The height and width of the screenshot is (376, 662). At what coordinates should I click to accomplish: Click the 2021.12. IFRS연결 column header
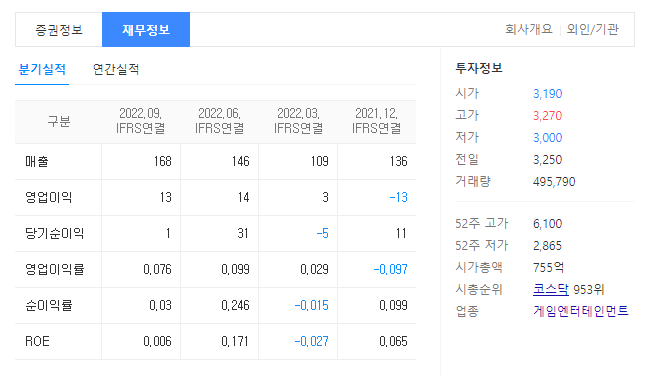pyautogui.click(x=377, y=121)
